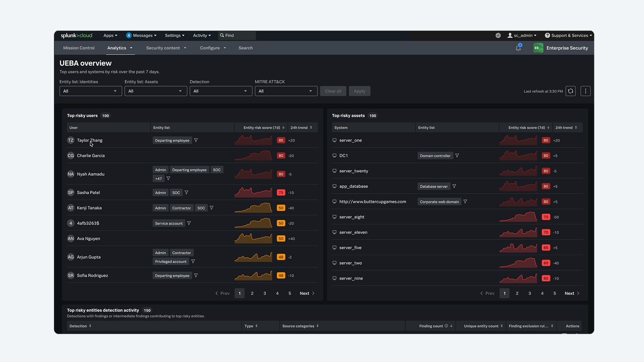Click server_eight's risk score 70 badge

coord(546,217)
